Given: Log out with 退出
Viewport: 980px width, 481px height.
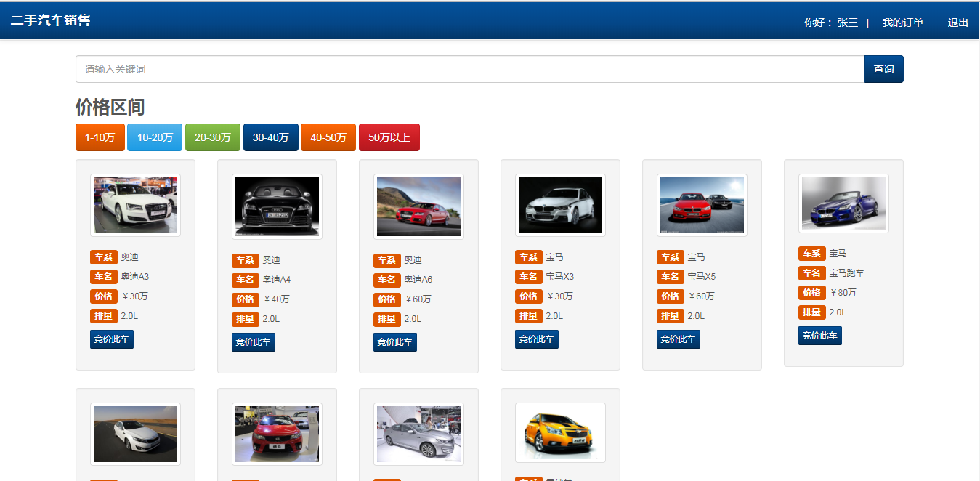Looking at the screenshot, I should coord(958,23).
